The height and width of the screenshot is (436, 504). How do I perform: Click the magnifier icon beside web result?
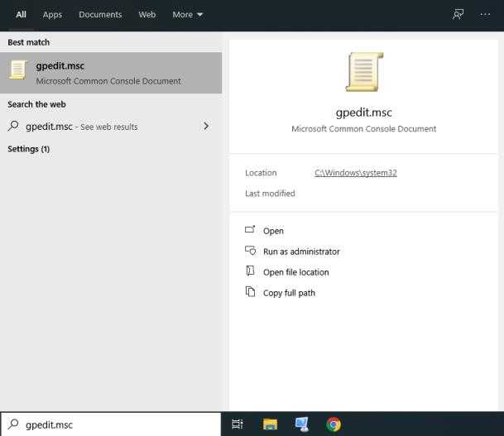click(x=13, y=126)
